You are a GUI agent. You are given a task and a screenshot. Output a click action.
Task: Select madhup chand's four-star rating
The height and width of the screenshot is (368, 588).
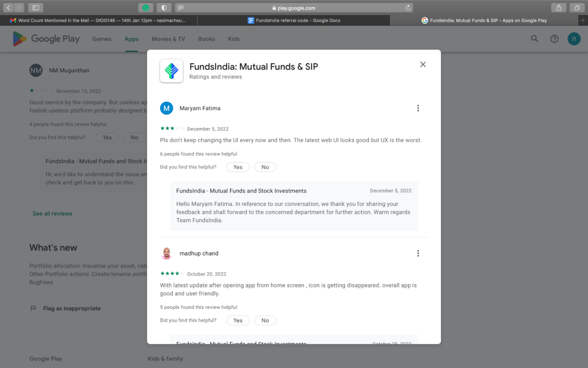pos(172,273)
